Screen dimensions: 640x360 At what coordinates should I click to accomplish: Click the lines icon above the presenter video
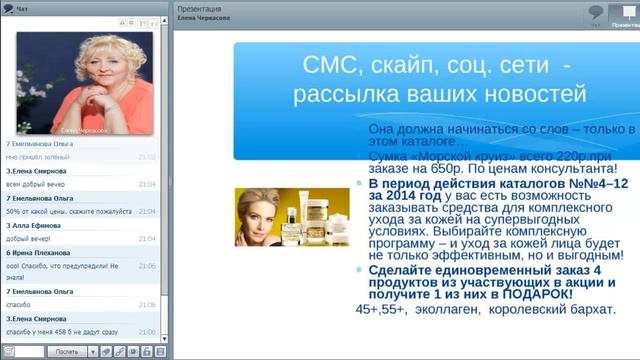(x=131, y=23)
